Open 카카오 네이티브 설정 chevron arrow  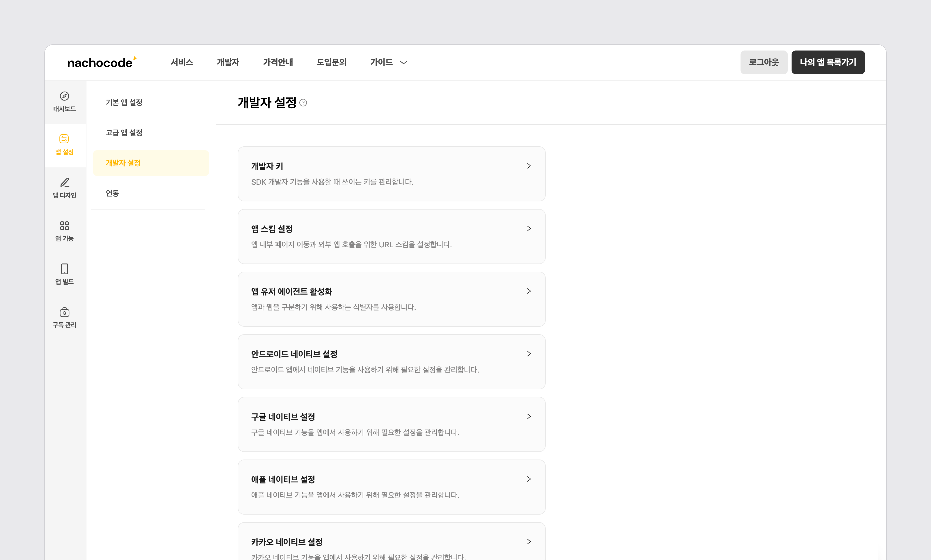click(x=529, y=542)
